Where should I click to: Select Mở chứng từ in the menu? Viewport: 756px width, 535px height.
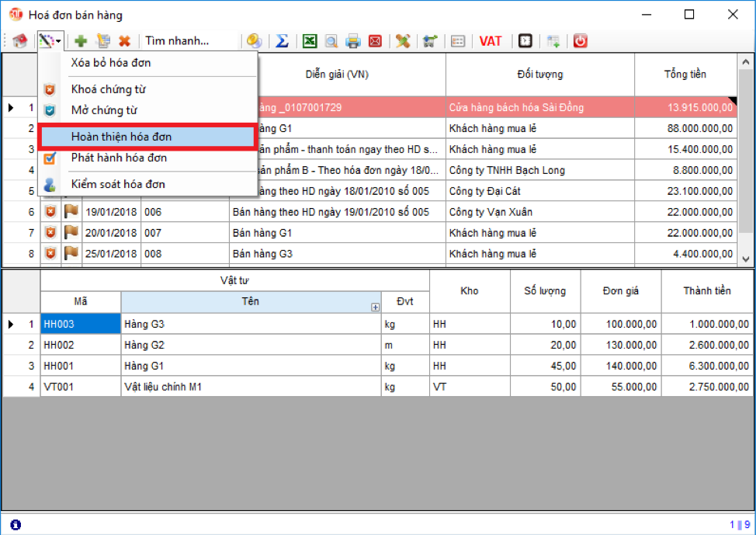147,110
